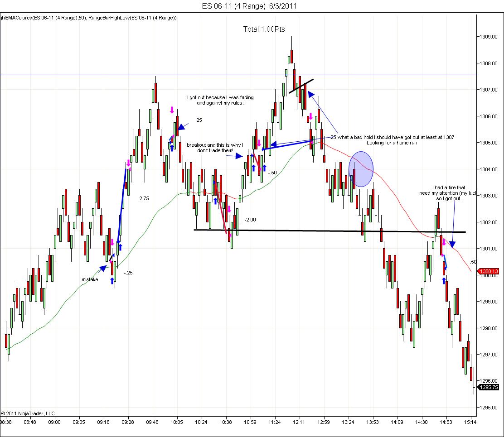Click the 1295.00 price axis label

488,408
